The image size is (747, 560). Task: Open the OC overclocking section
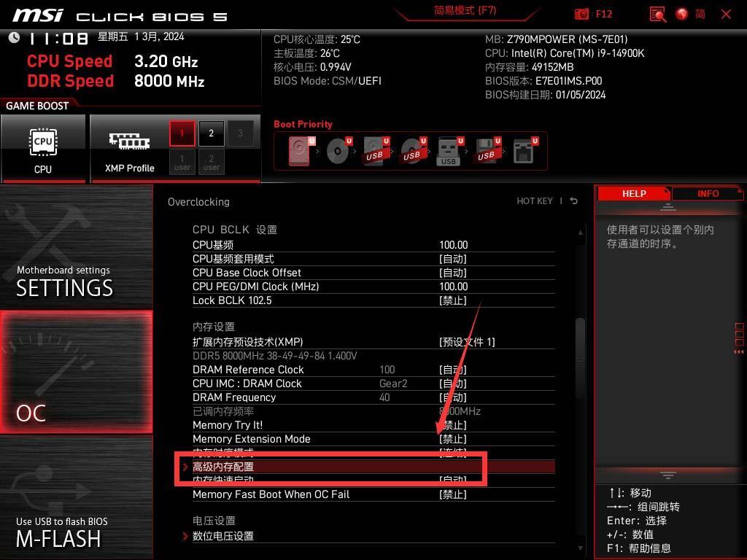76,373
